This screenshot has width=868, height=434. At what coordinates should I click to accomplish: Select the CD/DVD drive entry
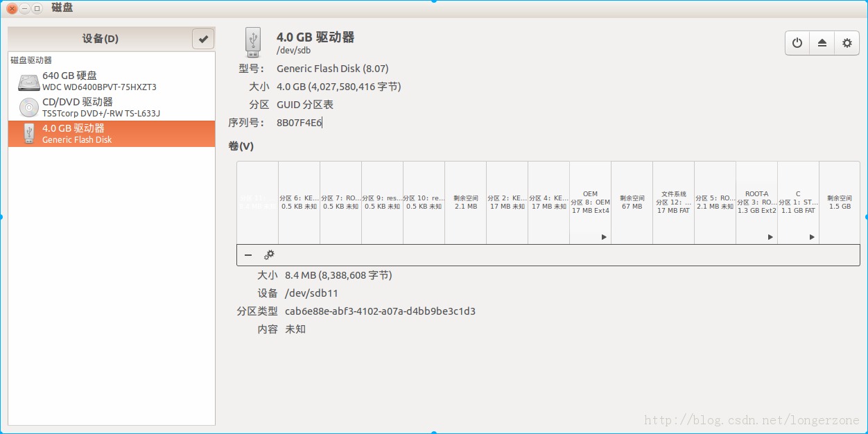(x=112, y=107)
